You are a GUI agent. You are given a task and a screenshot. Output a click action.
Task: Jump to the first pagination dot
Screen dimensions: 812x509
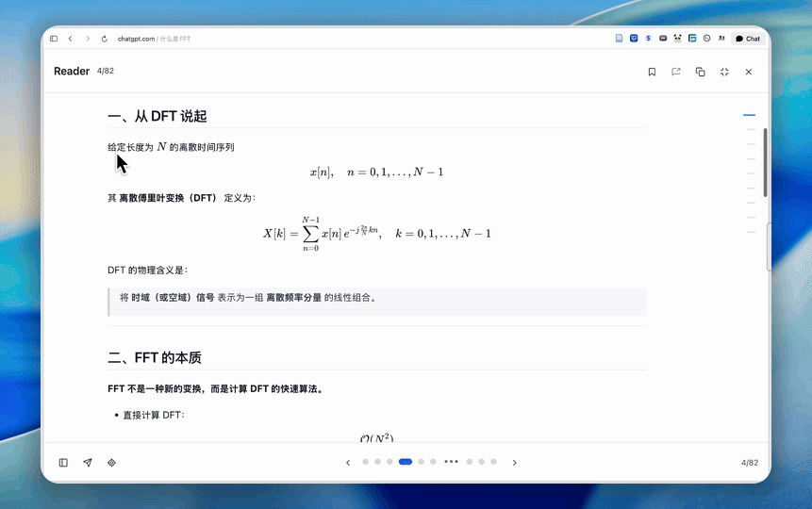point(366,461)
